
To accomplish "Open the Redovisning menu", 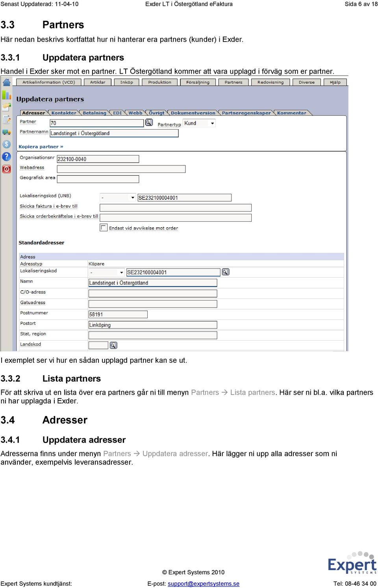I will (x=271, y=82).
